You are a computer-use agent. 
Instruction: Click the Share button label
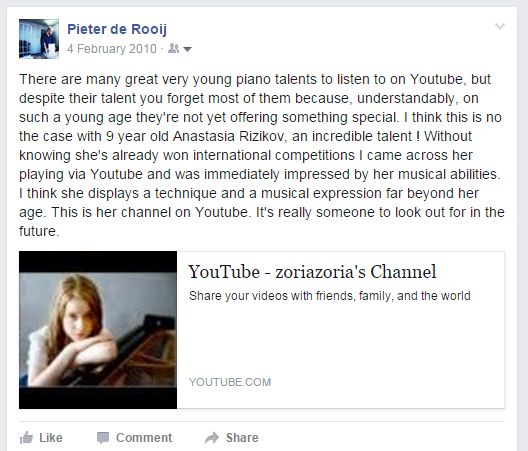[242, 438]
